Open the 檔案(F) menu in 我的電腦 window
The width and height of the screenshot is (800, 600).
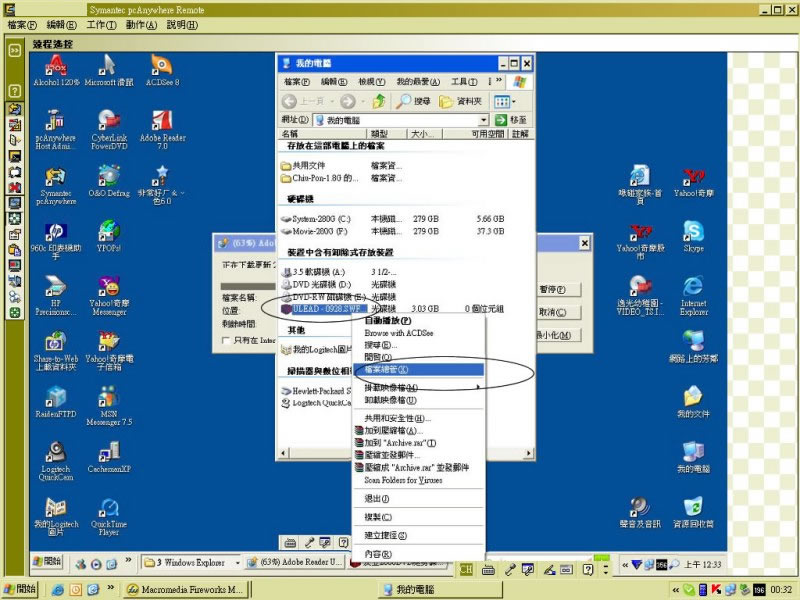point(296,82)
